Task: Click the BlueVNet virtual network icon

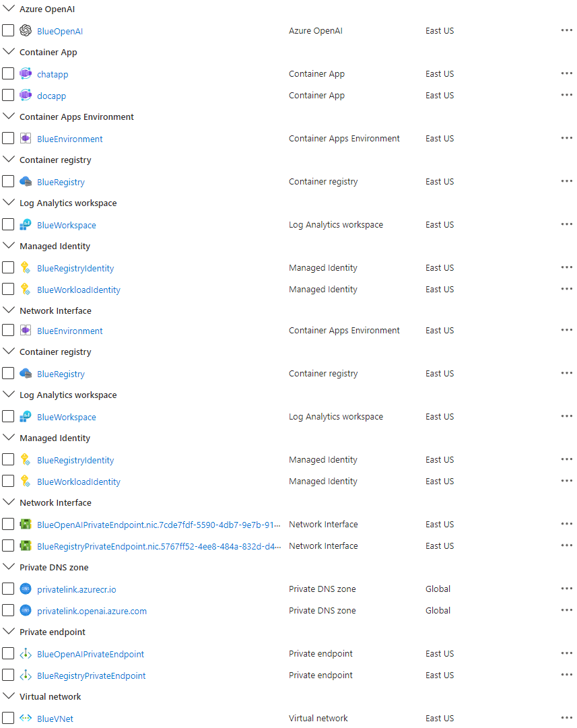Action: point(26,719)
